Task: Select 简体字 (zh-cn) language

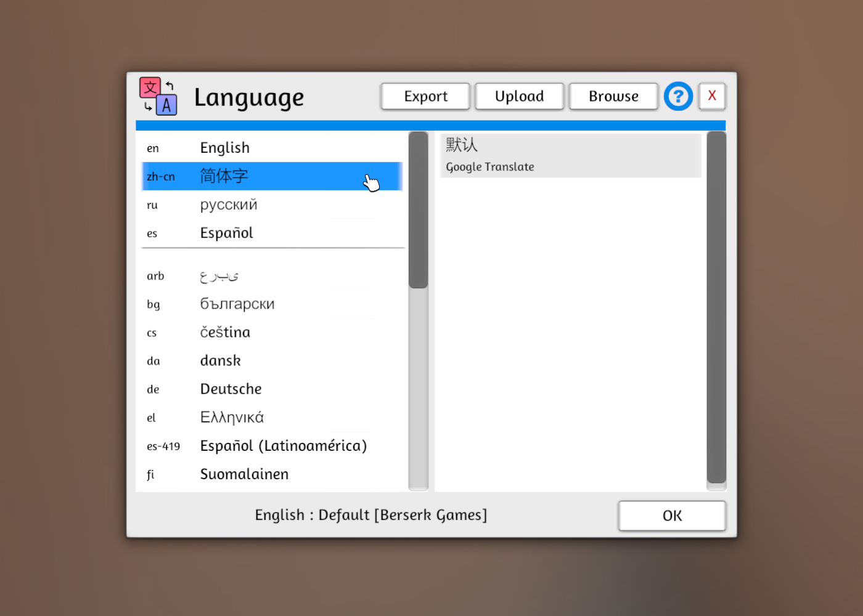Action: pos(271,176)
